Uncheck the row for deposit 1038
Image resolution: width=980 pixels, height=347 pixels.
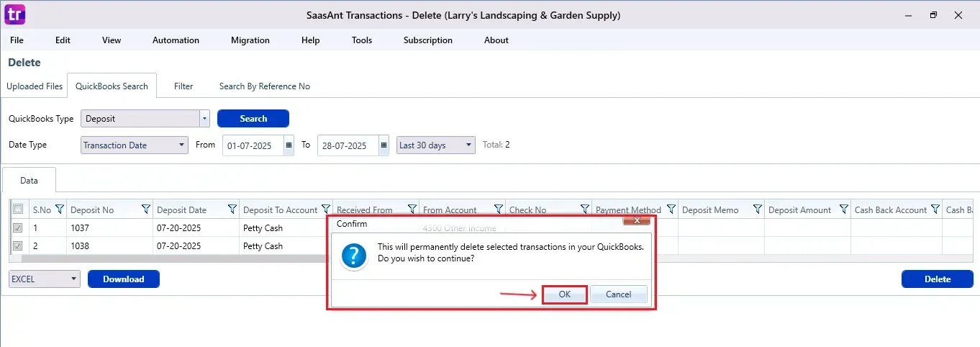click(18, 246)
